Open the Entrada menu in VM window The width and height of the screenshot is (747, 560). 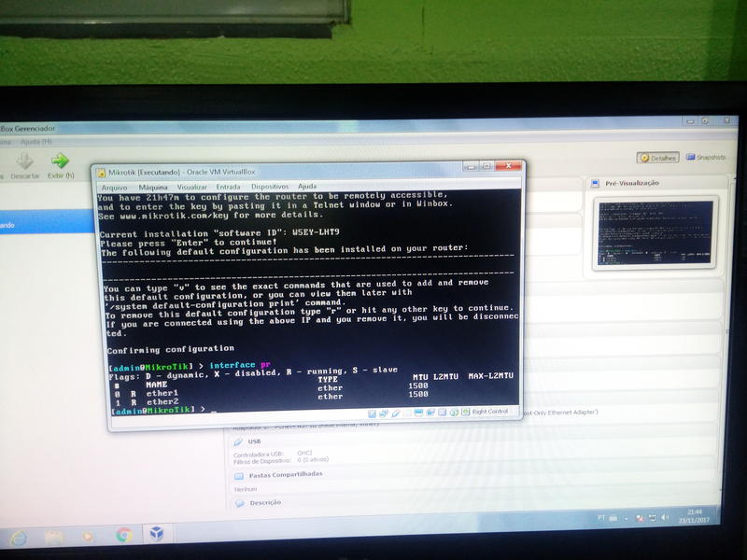point(228,187)
